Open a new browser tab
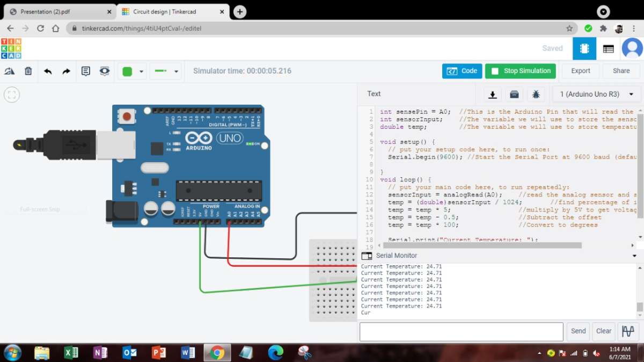The height and width of the screenshot is (362, 644). point(240,12)
